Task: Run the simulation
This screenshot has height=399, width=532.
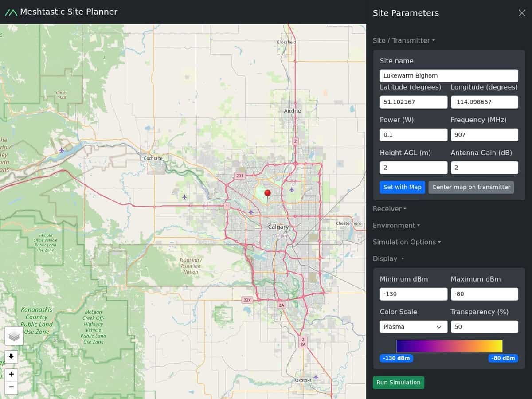Action: (399, 383)
